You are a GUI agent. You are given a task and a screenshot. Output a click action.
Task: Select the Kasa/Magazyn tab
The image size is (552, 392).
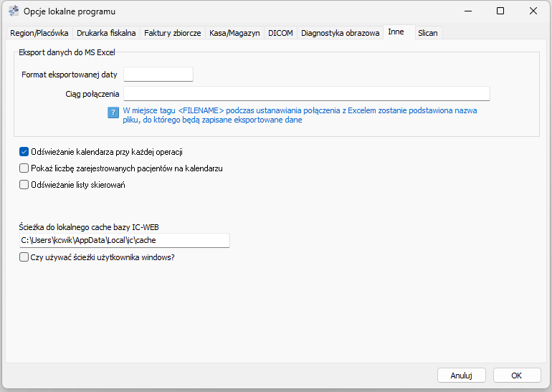(x=234, y=33)
